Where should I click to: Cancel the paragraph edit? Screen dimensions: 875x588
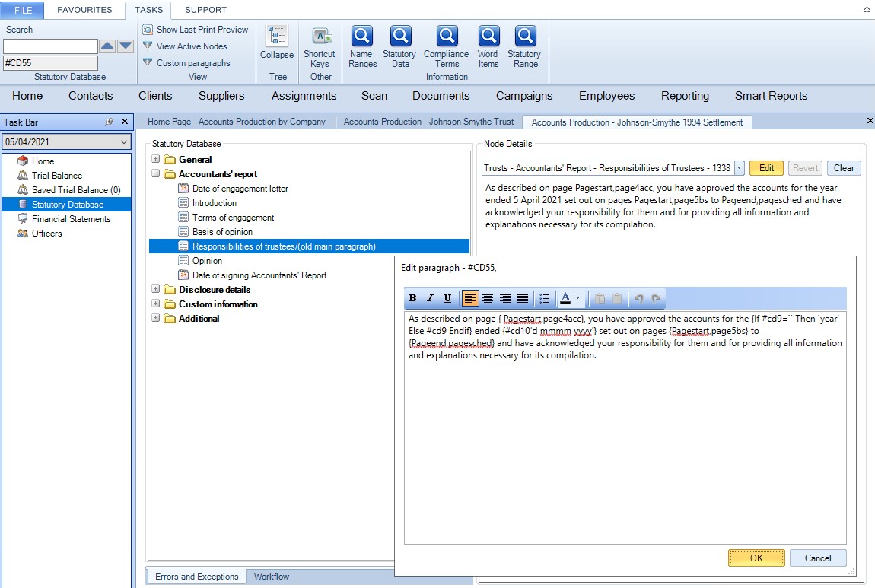[818, 558]
